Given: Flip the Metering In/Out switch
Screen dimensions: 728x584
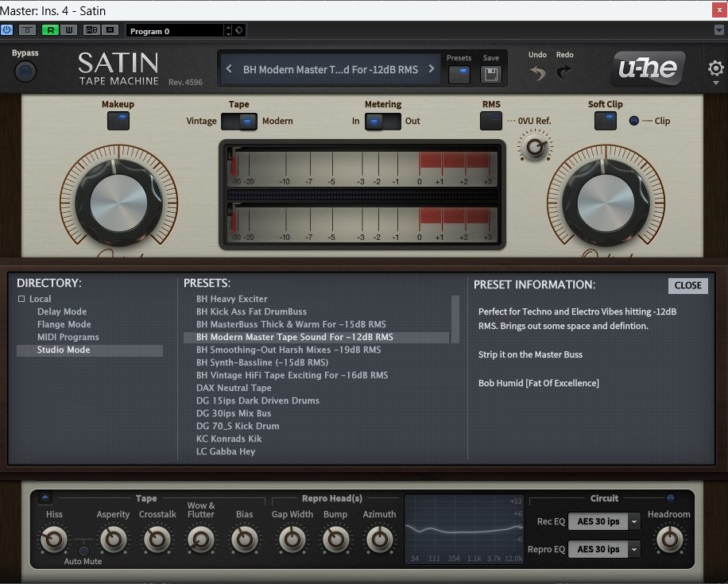Looking at the screenshot, I should [x=382, y=122].
